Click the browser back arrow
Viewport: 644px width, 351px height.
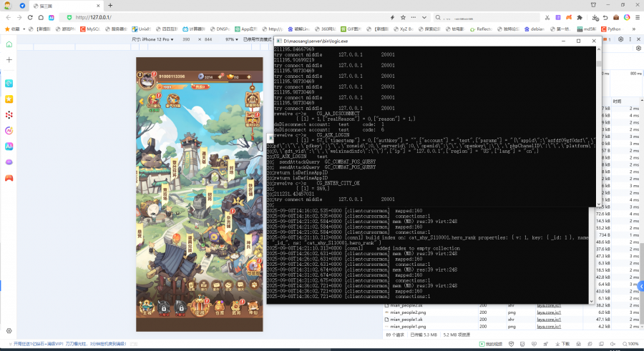coord(8,18)
